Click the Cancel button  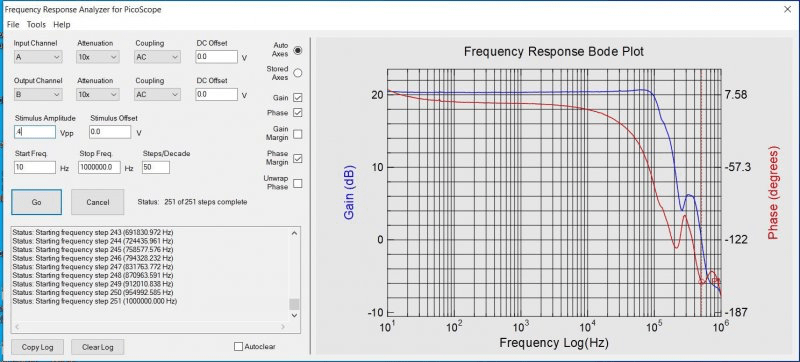(97, 202)
